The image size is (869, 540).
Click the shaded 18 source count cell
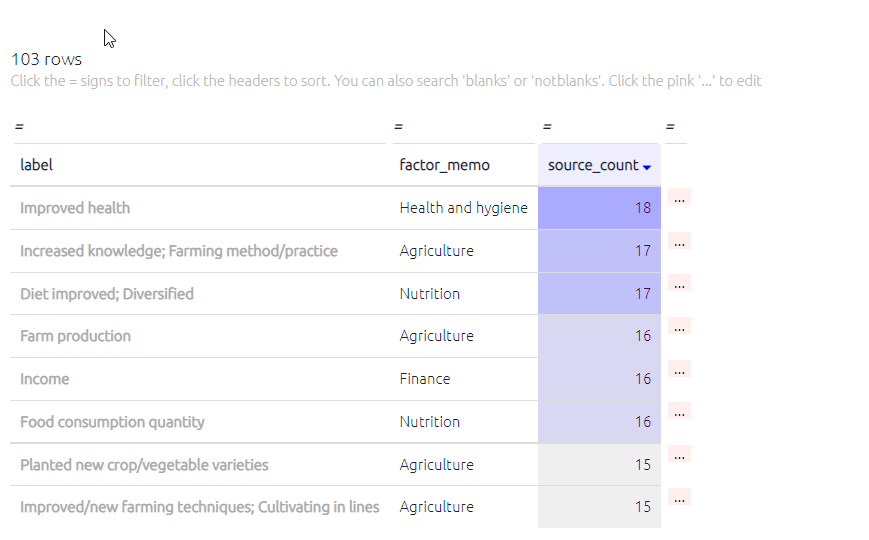[x=599, y=208]
